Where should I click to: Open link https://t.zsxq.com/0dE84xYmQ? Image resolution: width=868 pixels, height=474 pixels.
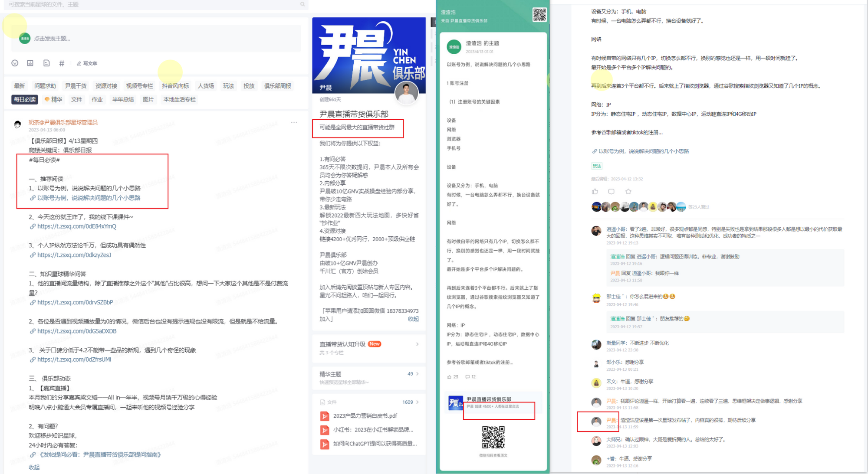tap(73, 226)
